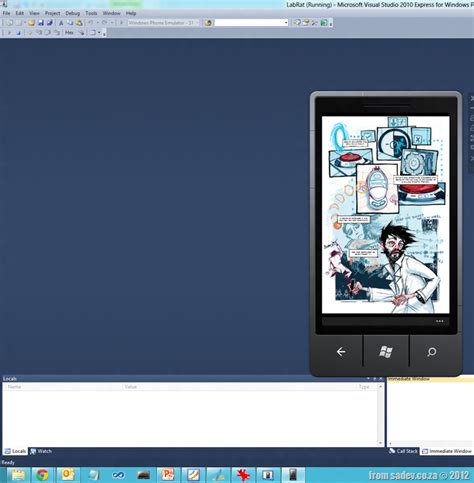The height and width of the screenshot is (483, 474).
Task: Click the Stop Debugging icon
Action: (18, 33)
